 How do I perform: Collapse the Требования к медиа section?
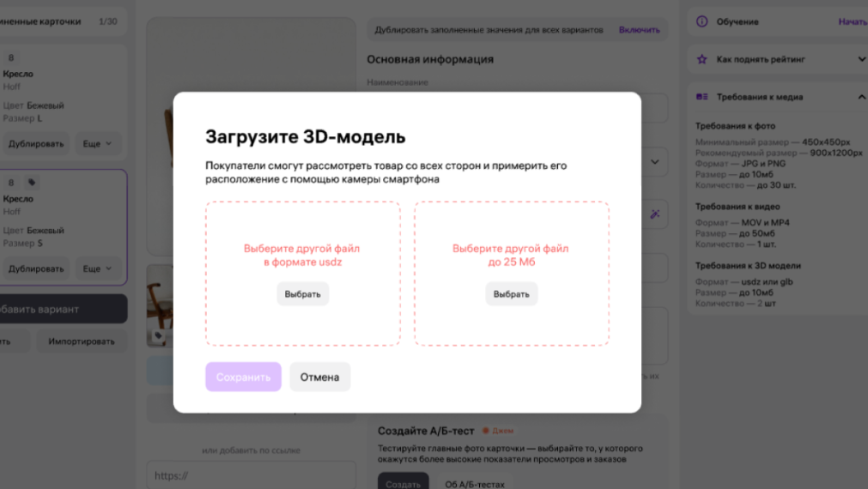(x=861, y=97)
